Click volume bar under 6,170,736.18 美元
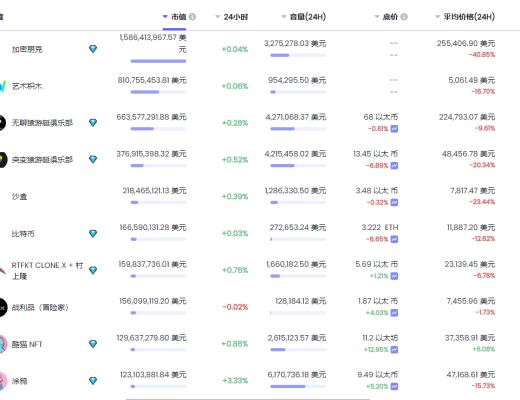 298,386
